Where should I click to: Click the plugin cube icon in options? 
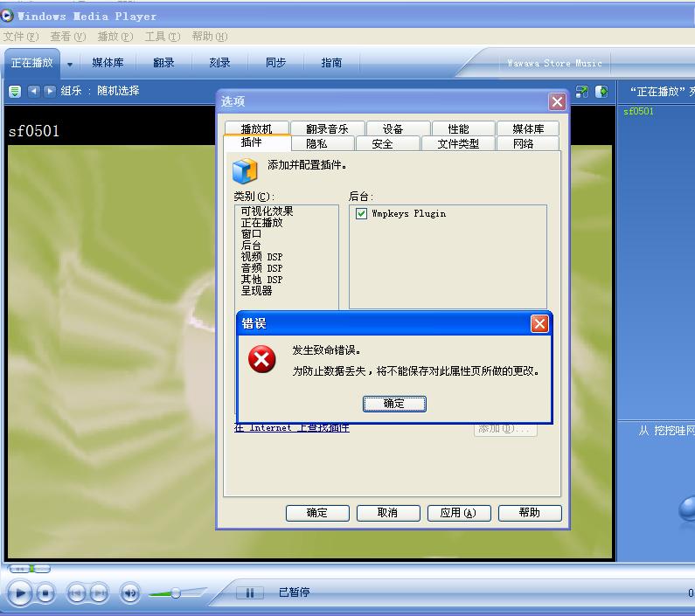point(245,171)
